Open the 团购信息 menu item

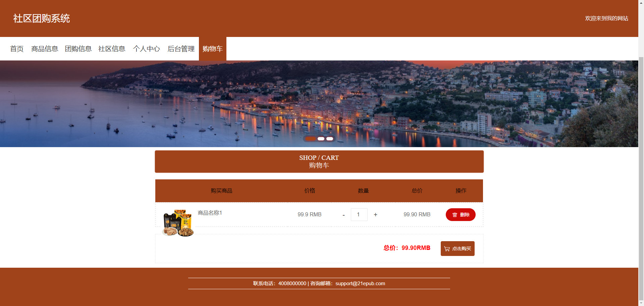coord(78,49)
